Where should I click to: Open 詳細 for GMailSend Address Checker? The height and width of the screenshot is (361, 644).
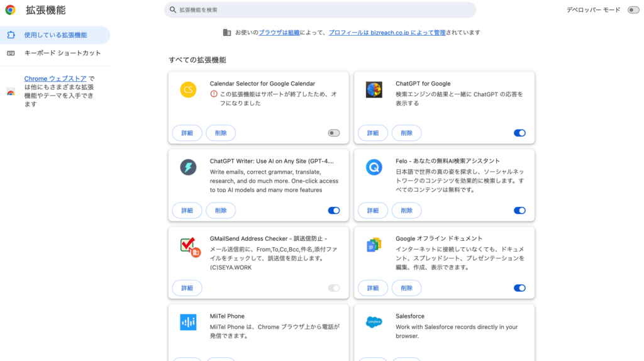point(187,288)
